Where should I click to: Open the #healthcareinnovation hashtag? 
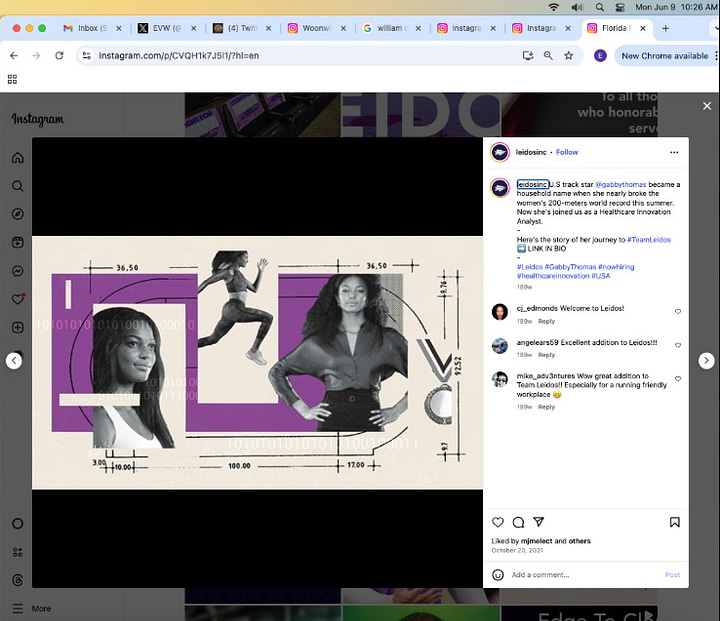tap(553, 276)
